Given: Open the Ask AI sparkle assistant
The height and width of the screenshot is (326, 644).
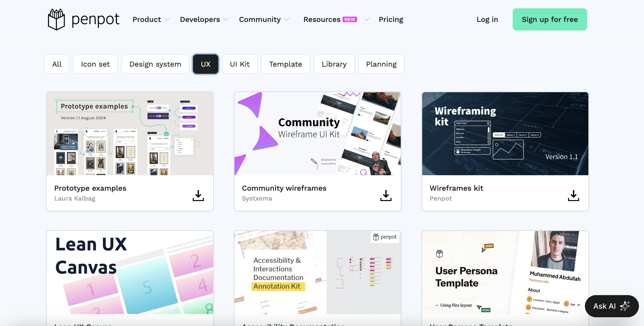Looking at the screenshot, I should [611, 306].
